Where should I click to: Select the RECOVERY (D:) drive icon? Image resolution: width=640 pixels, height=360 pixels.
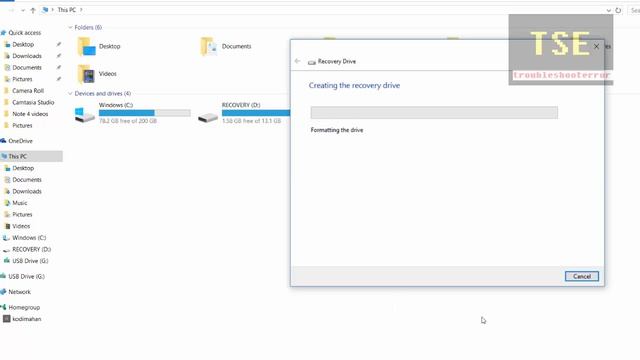point(208,118)
